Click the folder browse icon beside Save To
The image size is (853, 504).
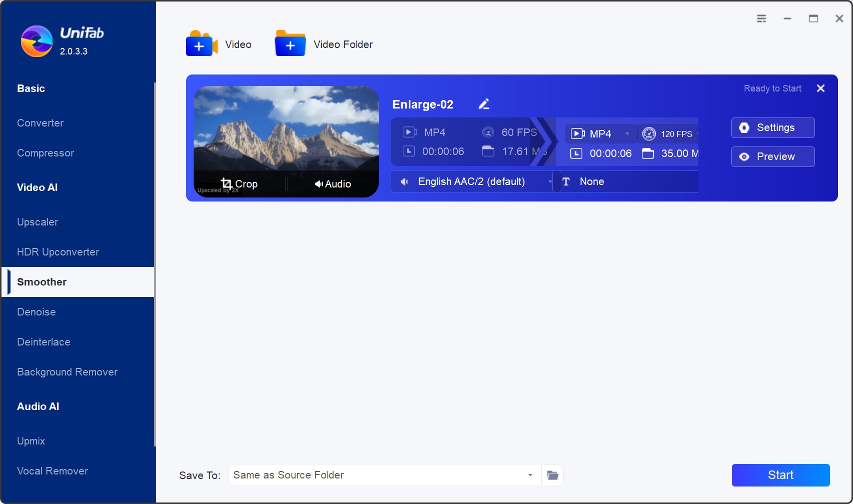(552, 475)
